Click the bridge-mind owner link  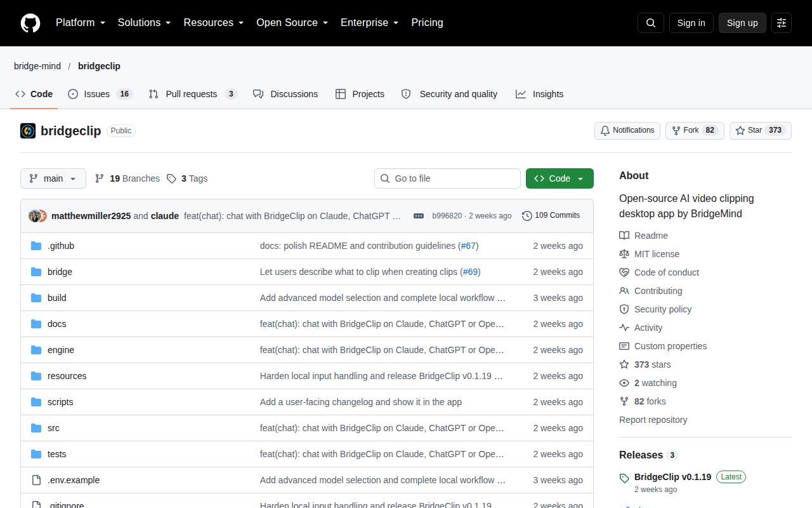(x=37, y=66)
